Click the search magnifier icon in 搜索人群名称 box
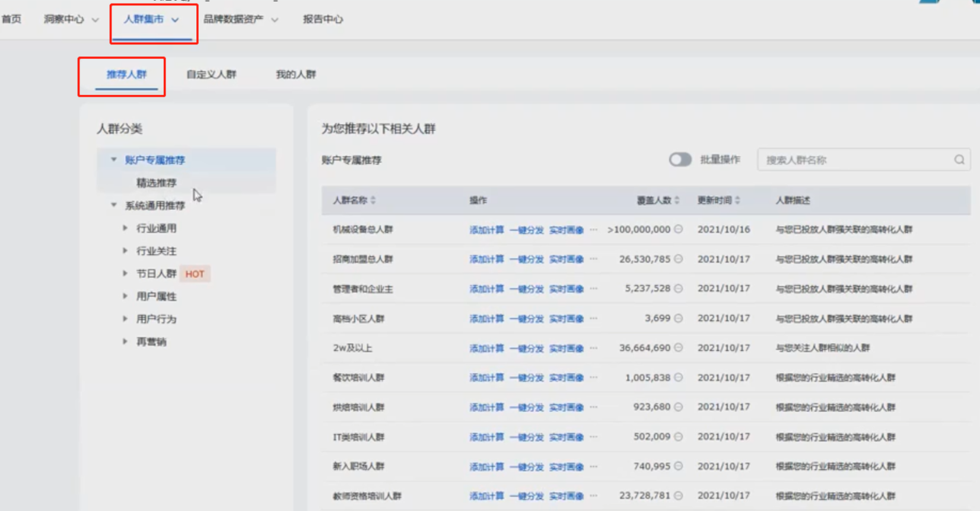The height and width of the screenshot is (511, 980). click(959, 160)
